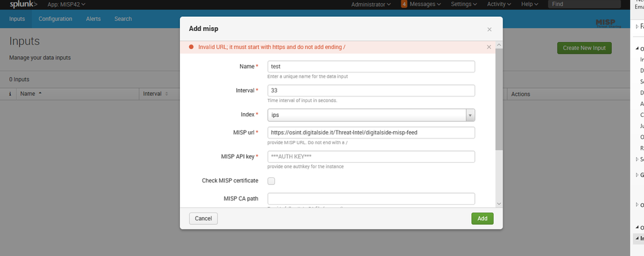Image resolution: width=644 pixels, height=256 pixels.
Task: Open the Settings menu
Action: pos(464,4)
